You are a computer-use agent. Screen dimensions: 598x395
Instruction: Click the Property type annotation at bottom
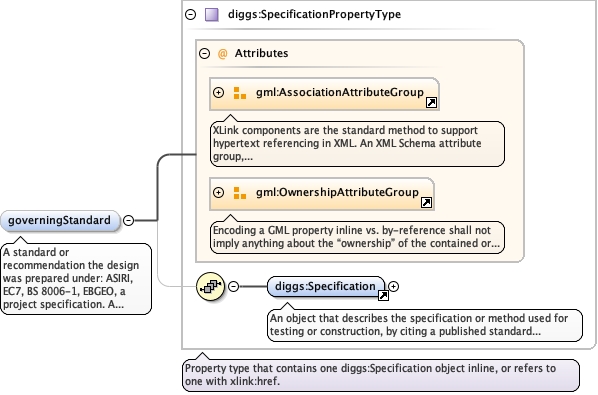coord(381,375)
